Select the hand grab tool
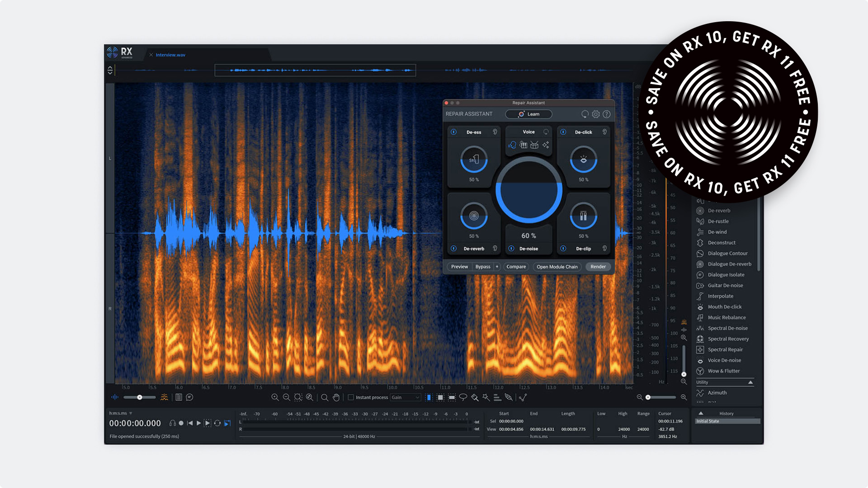This screenshot has height=488, width=868. [x=336, y=397]
